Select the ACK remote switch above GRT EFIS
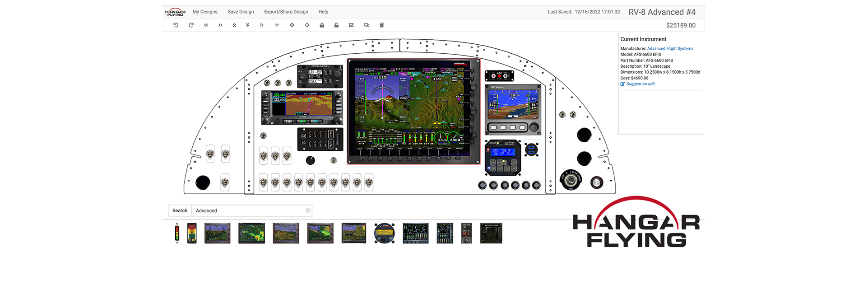 499,76
